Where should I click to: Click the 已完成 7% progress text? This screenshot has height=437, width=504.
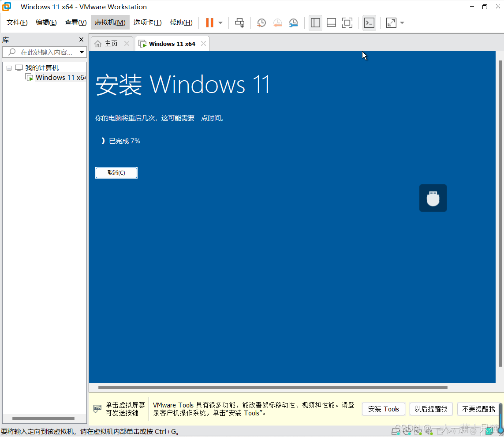124,141
